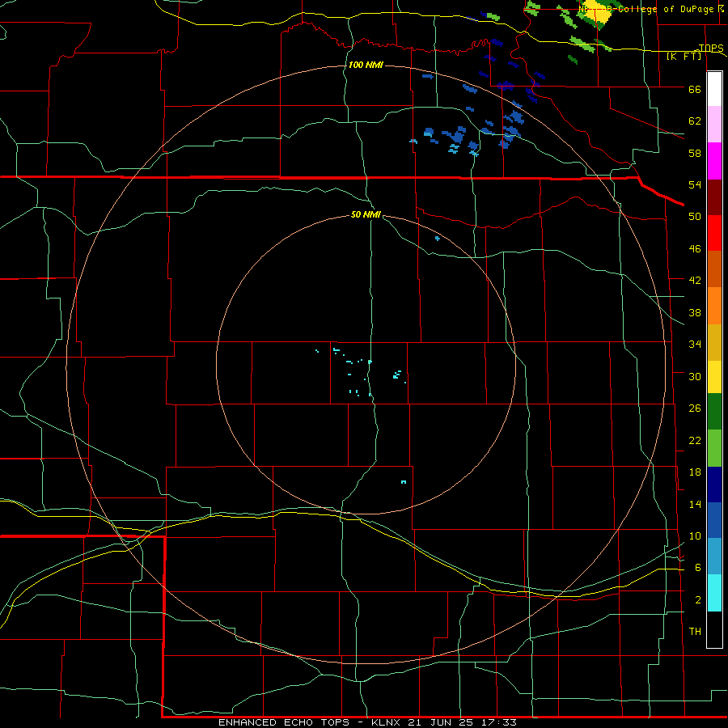This screenshot has width=728, height=728.
Task: Click the legend value '18'
Action: coord(695,472)
